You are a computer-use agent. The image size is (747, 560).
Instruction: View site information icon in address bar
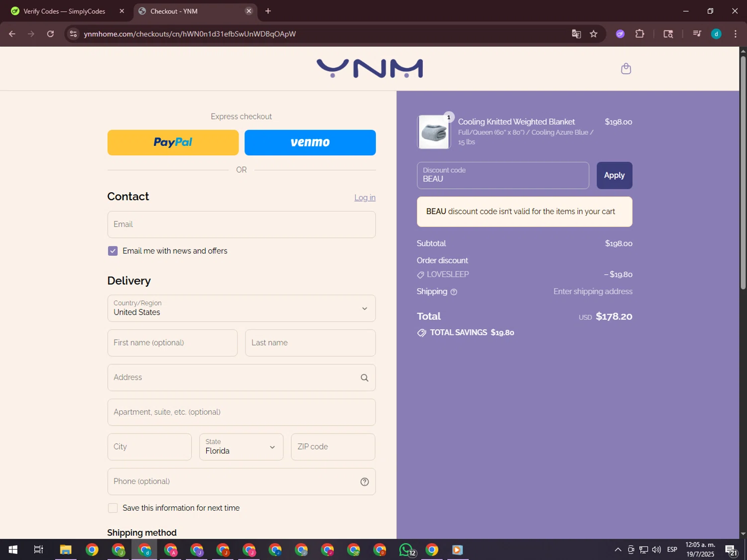(73, 34)
